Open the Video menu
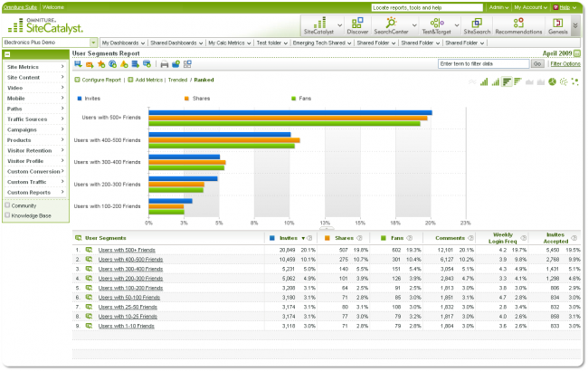Screen dimensions: 588x371 pyautogui.click(x=35, y=88)
